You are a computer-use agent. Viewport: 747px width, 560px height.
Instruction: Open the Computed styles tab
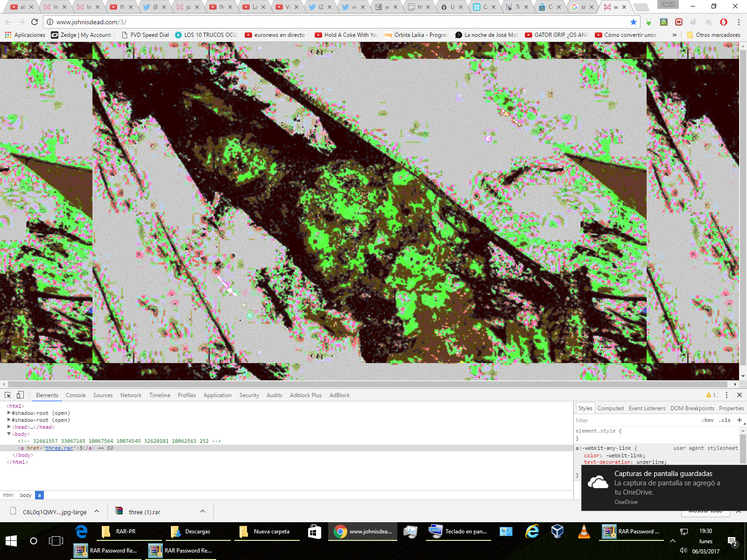point(610,408)
